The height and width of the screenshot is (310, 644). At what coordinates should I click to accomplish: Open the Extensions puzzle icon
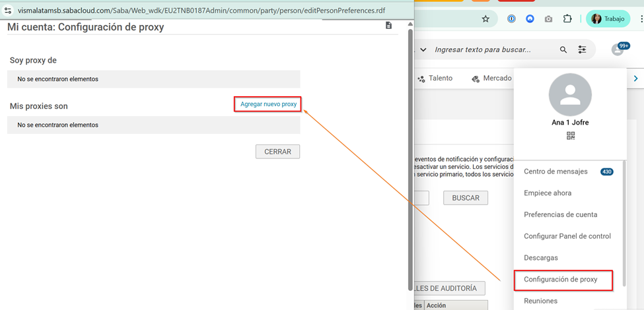coord(567,19)
